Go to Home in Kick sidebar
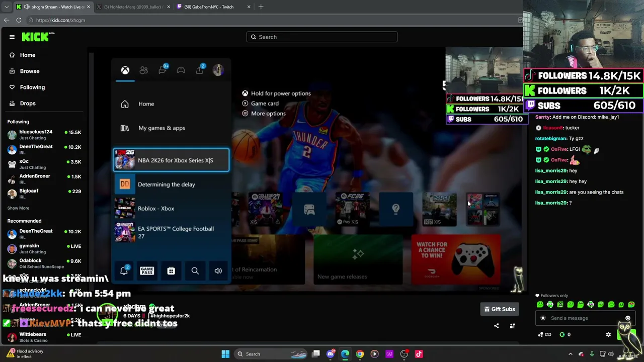The height and width of the screenshot is (362, 644). point(28,55)
